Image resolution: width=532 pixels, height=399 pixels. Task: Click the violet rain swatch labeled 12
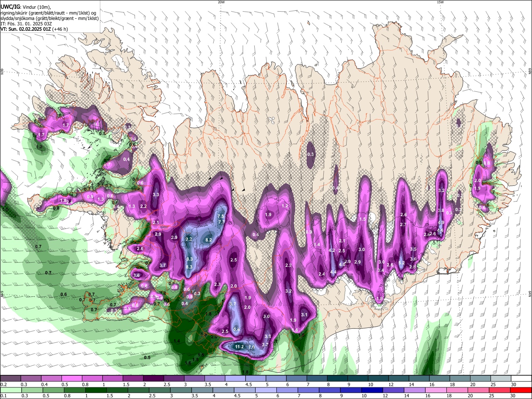[x=392, y=390]
